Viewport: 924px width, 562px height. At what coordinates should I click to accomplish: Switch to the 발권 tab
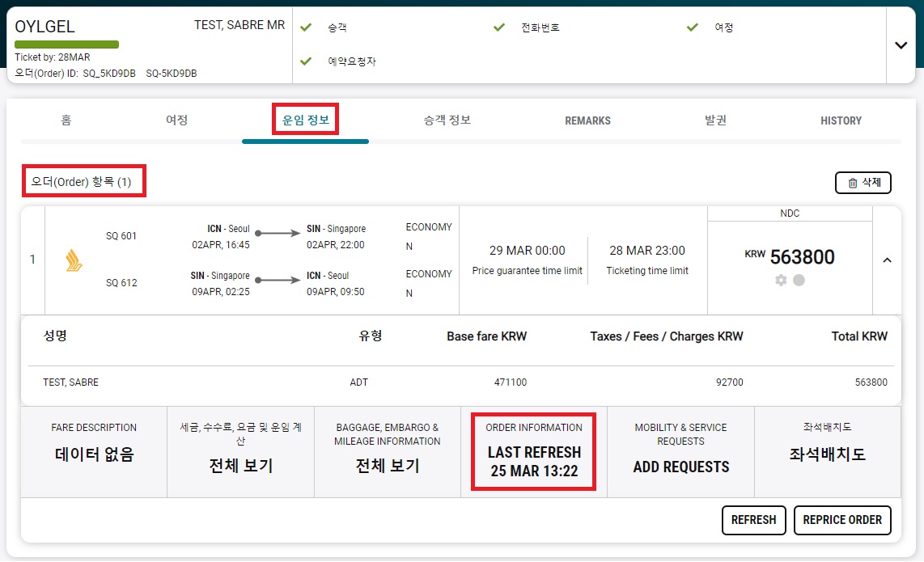tap(715, 120)
